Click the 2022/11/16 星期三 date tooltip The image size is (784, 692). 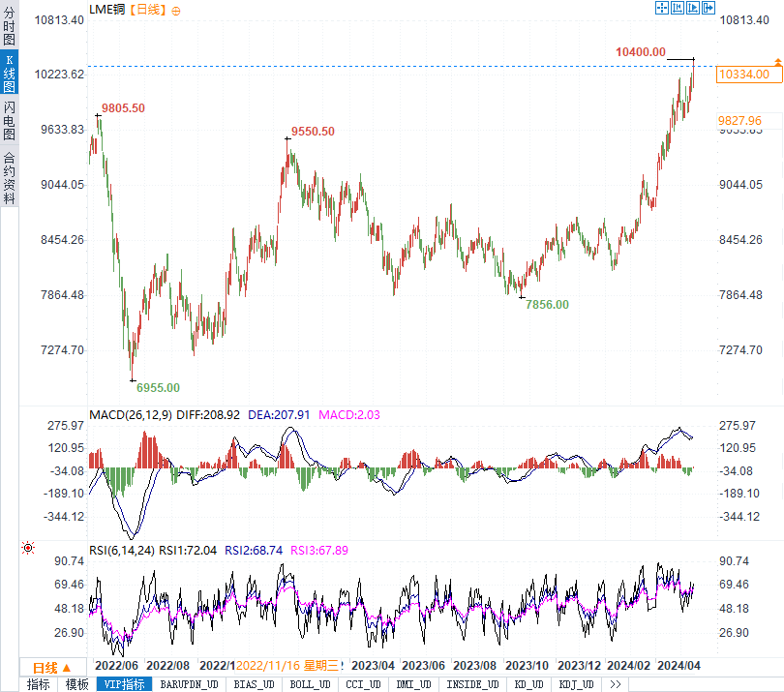[x=289, y=666]
